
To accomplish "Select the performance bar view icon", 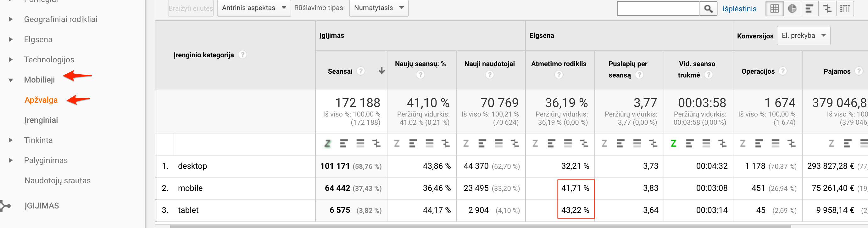I will click(810, 9).
